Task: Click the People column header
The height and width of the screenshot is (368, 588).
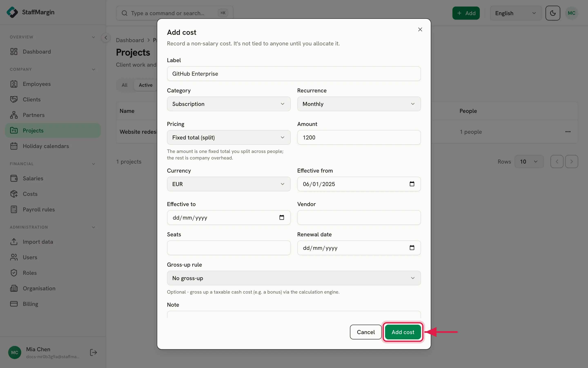Action: tap(468, 111)
